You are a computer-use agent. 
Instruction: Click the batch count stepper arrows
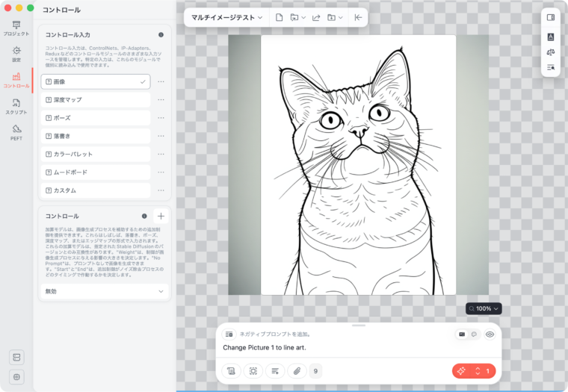point(478,370)
